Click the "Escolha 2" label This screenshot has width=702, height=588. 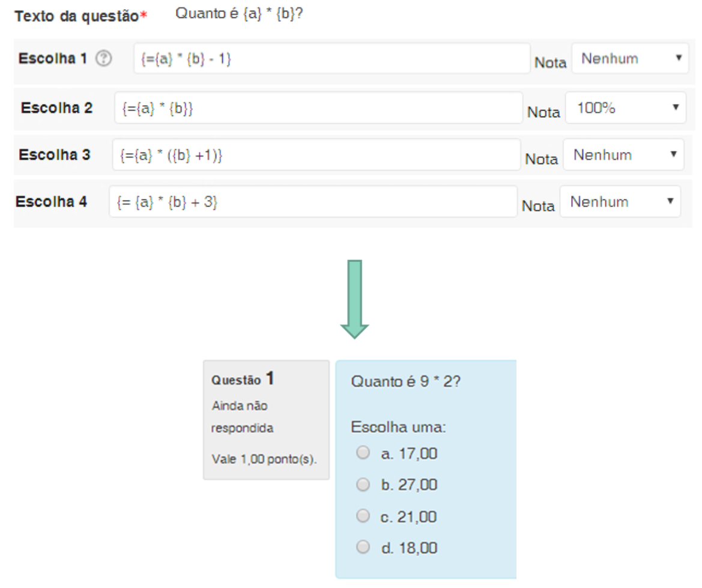pyautogui.click(x=56, y=108)
